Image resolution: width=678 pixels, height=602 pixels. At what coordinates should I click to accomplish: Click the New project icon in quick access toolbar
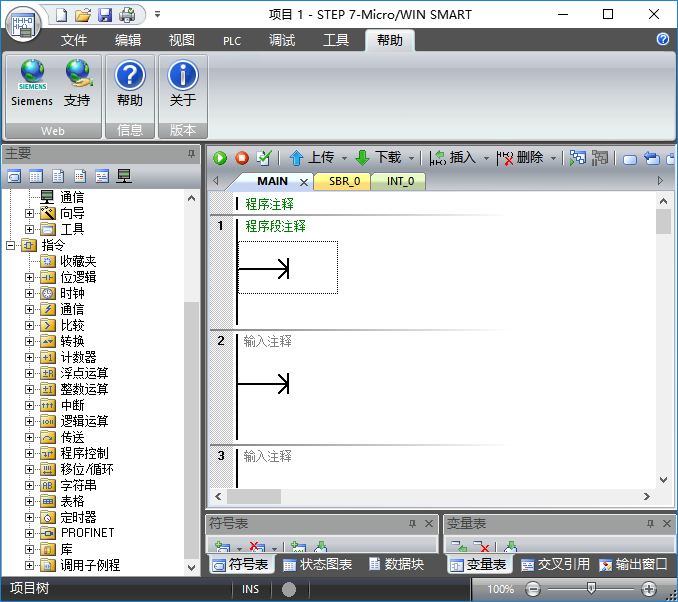point(61,15)
